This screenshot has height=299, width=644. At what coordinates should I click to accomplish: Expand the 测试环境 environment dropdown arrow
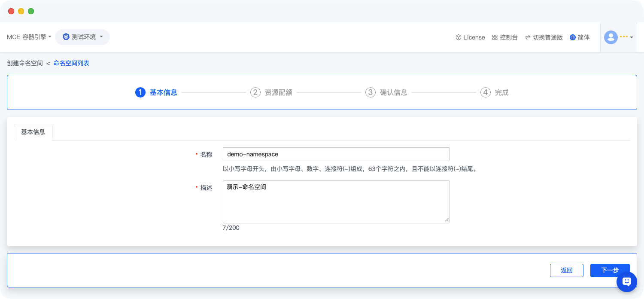point(101,37)
